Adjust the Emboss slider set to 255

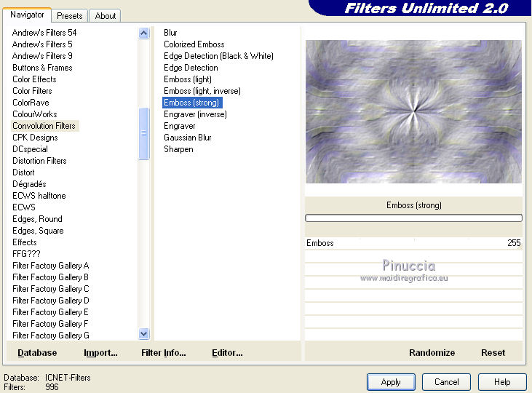pyautogui.click(x=413, y=243)
